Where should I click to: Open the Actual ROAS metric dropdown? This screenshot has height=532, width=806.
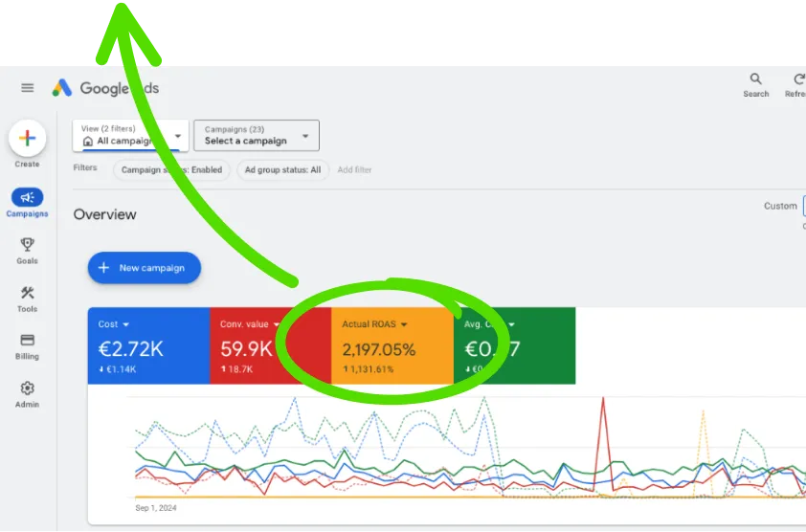pyautogui.click(x=403, y=325)
